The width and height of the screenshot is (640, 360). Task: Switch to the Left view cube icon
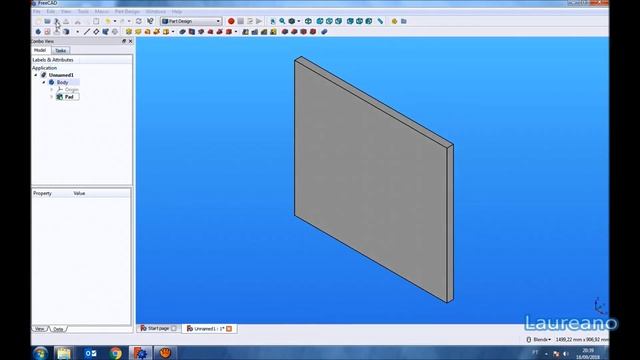click(x=369, y=21)
